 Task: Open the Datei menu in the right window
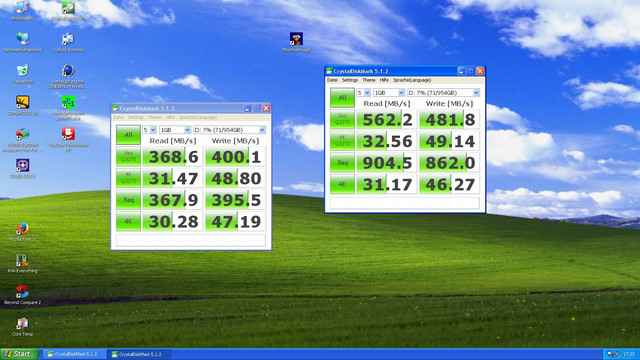tap(332, 80)
